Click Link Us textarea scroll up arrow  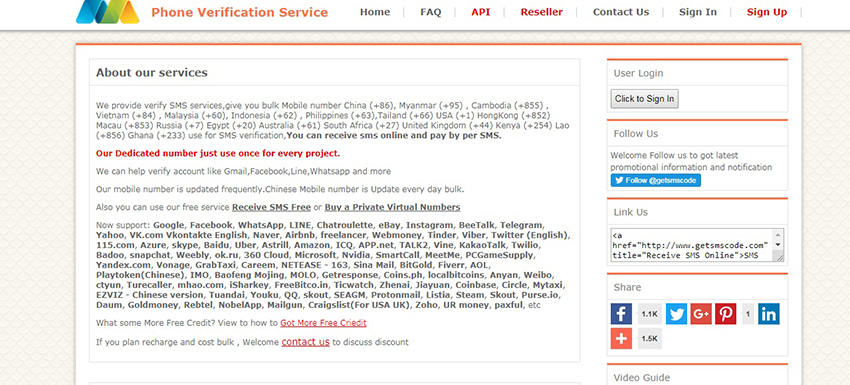778,234
